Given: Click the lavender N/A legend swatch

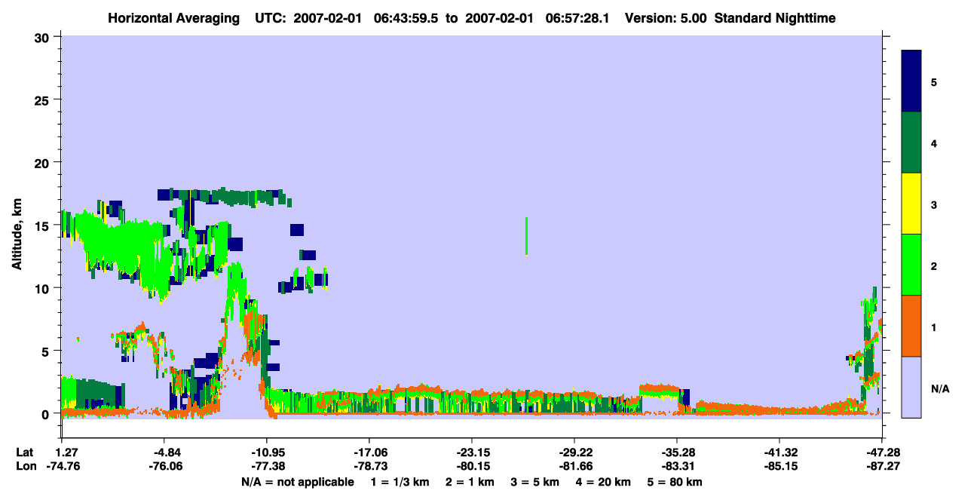Looking at the screenshot, I should coord(911,387).
